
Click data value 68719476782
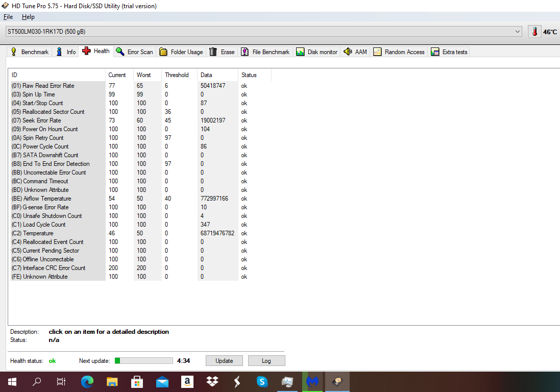point(217,233)
